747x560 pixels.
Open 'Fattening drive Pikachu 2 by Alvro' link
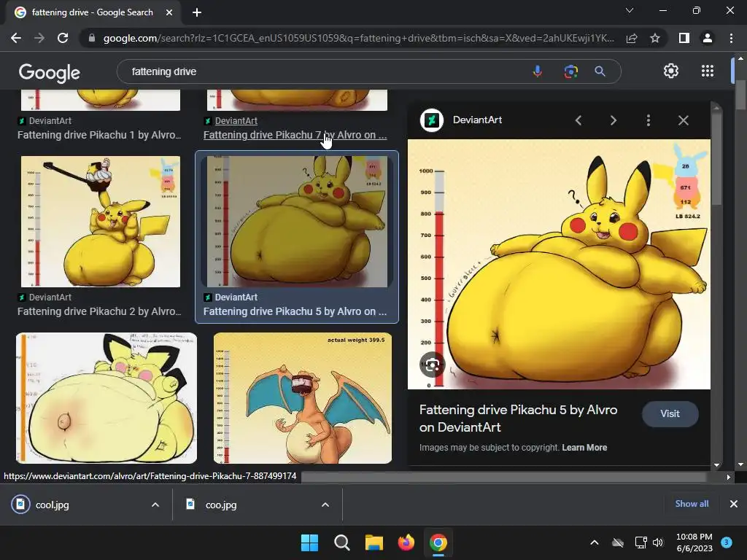tap(99, 311)
